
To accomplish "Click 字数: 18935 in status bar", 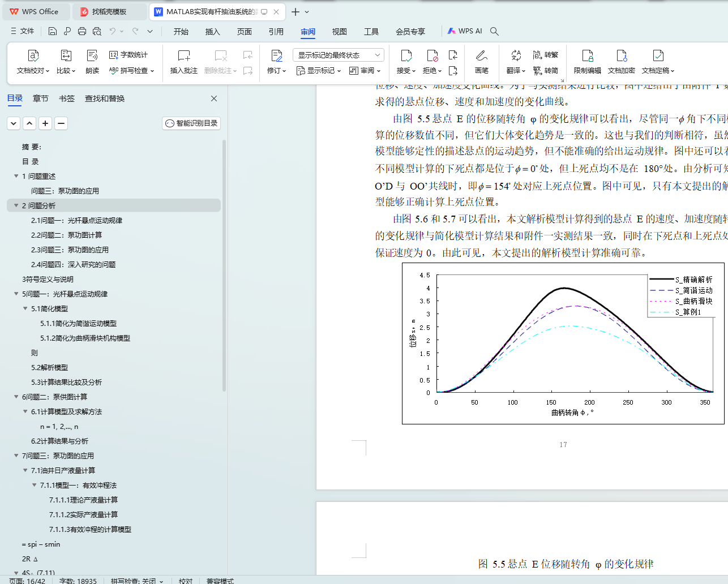I will 78,581.
